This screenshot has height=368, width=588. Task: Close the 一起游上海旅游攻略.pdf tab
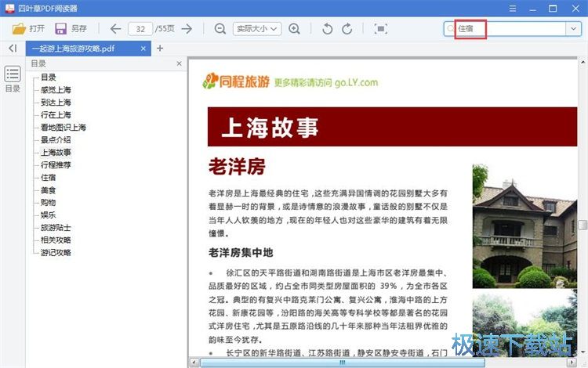pyautogui.click(x=143, y=49)
